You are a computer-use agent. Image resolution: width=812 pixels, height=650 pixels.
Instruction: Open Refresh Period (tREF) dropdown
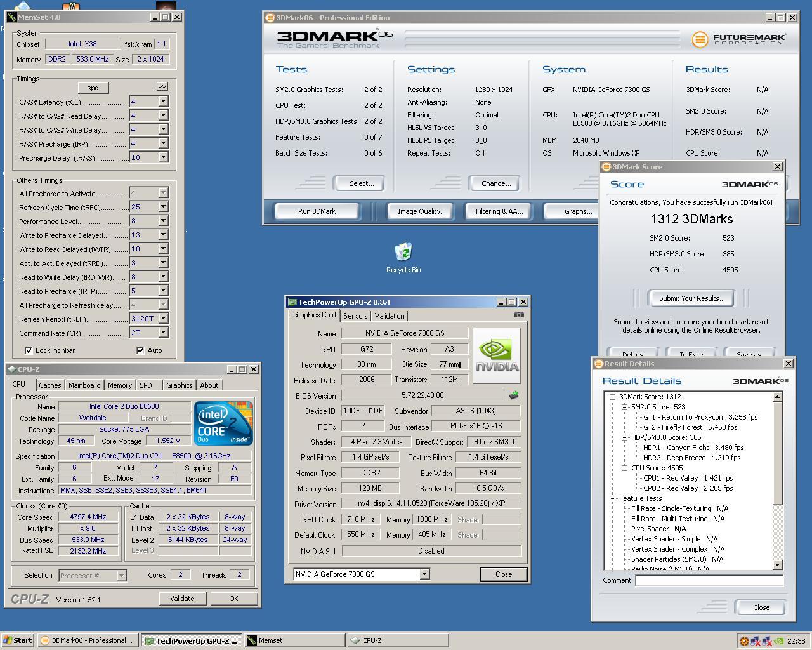pos(163,319)
